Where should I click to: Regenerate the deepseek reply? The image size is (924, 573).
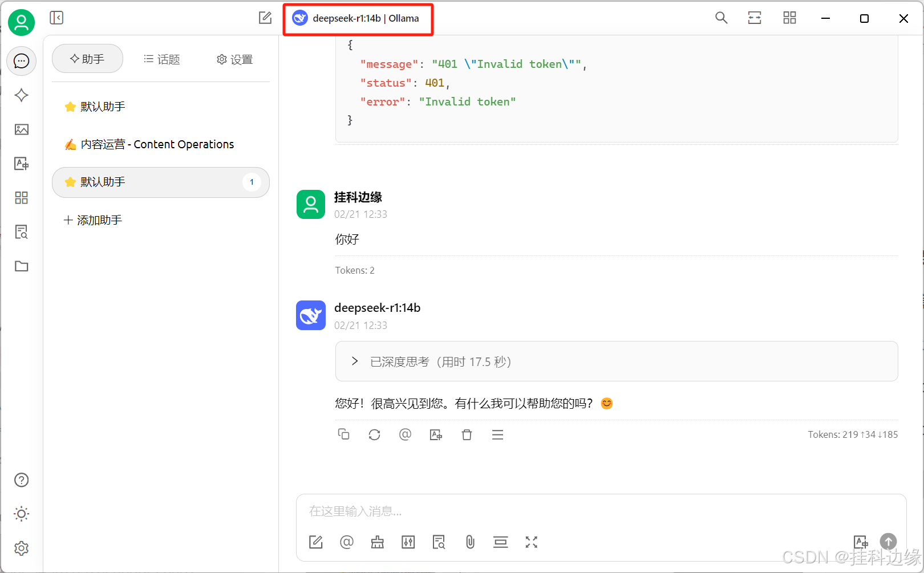[374, 434]
